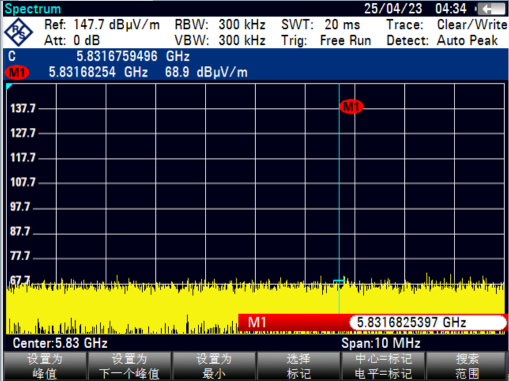This screenshot has height=381, width=509.
Task: Click the red M1 badge in marker readout
Action: (17, 72)
